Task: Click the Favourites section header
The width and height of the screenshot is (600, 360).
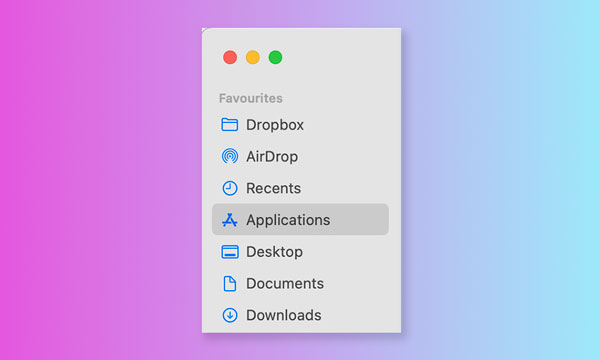Action: (x=251, y=98)
